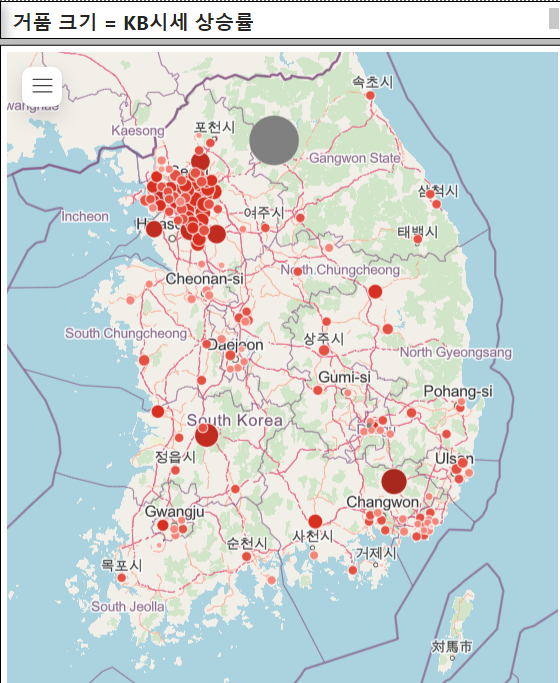The height and width of the screenshot is (683, 560).
Task: Click the red bubble at Pohang-si
Action: 460,408
